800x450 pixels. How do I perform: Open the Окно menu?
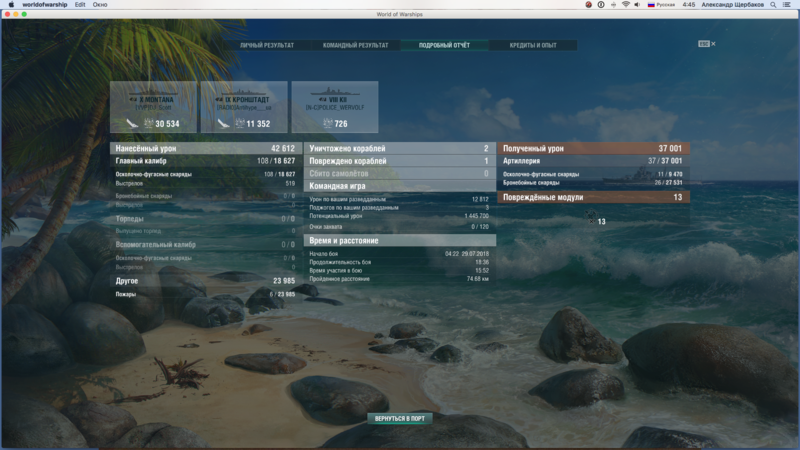tap(100, 4)
